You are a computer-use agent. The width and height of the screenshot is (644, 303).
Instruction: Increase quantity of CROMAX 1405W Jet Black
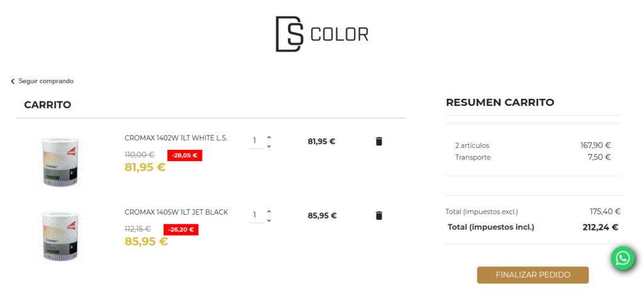coord(269,211)
